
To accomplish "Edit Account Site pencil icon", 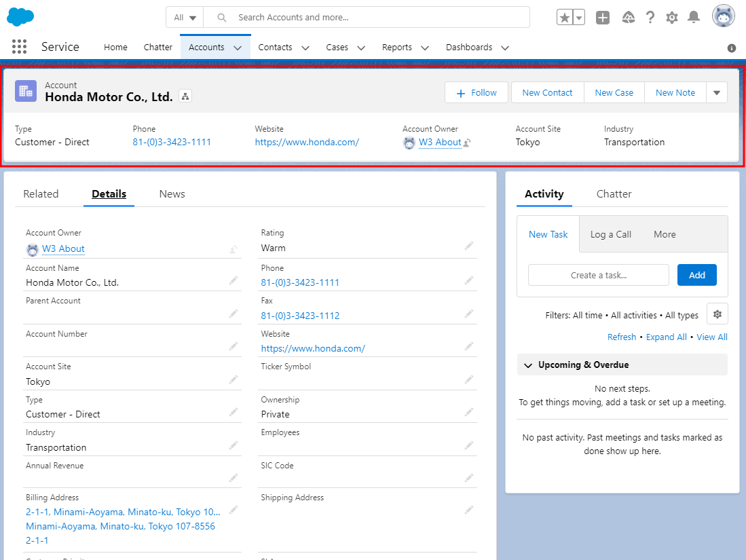I will (233, 379).
